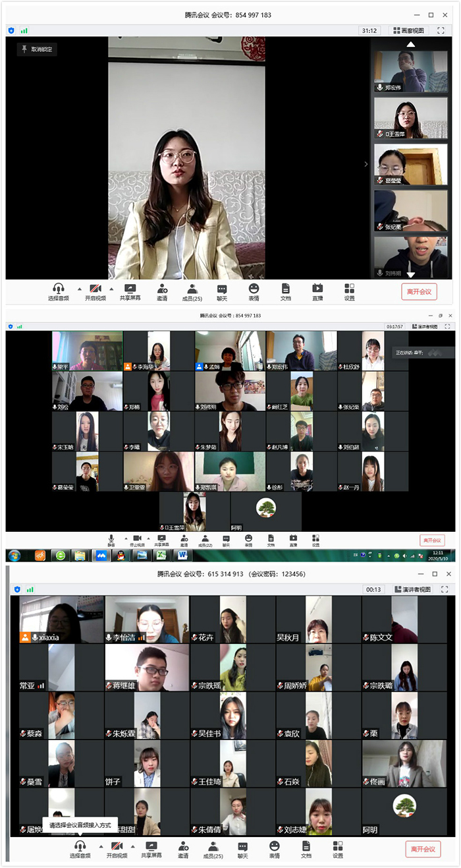
Task: Open QQ penguin icon on Windows taskbar
Action: coord(122,555)
